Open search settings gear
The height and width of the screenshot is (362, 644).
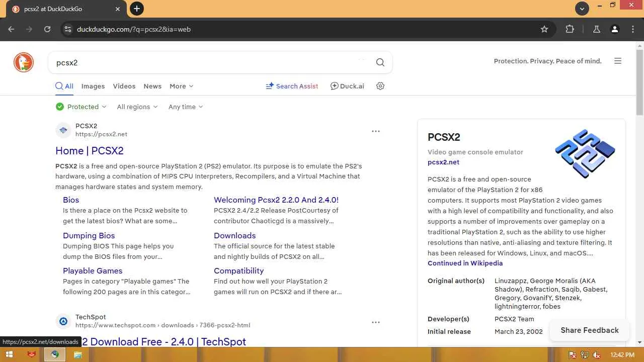click(380, 86)
